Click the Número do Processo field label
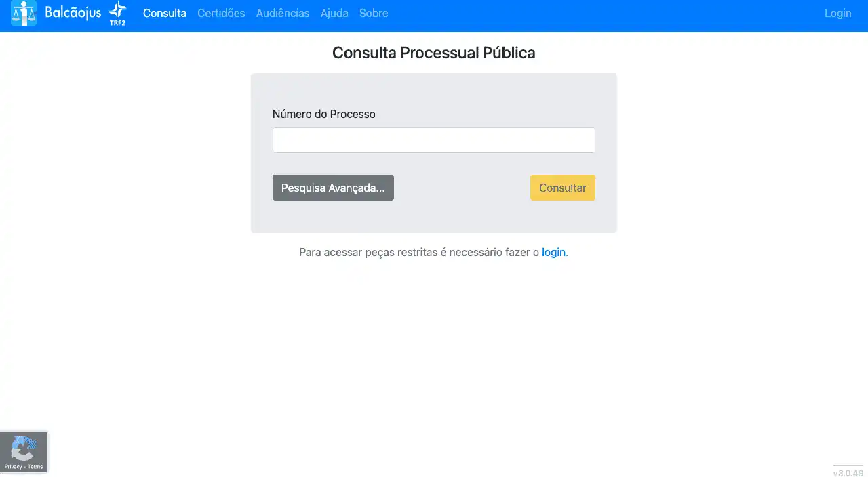This screenshot has width=868, height=477. click(x=324, y=114)
